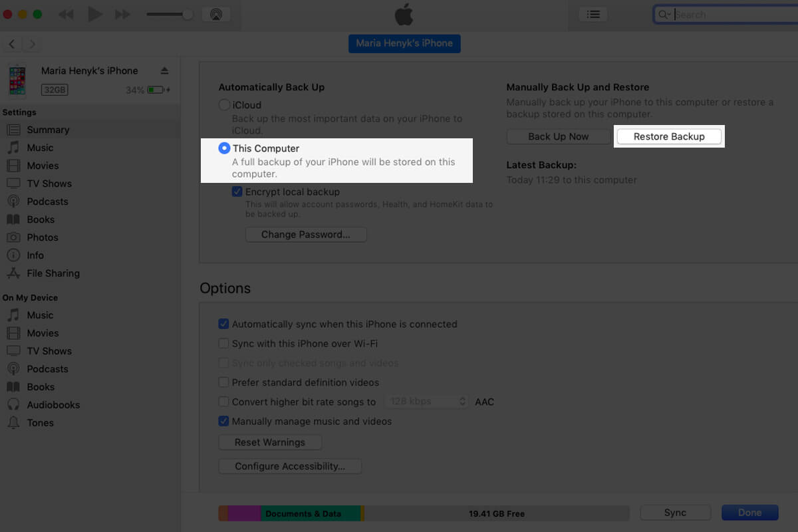Click the iPhone device thumbnail icon
Screen dimensions: 798x532
(x=17, y=80)
